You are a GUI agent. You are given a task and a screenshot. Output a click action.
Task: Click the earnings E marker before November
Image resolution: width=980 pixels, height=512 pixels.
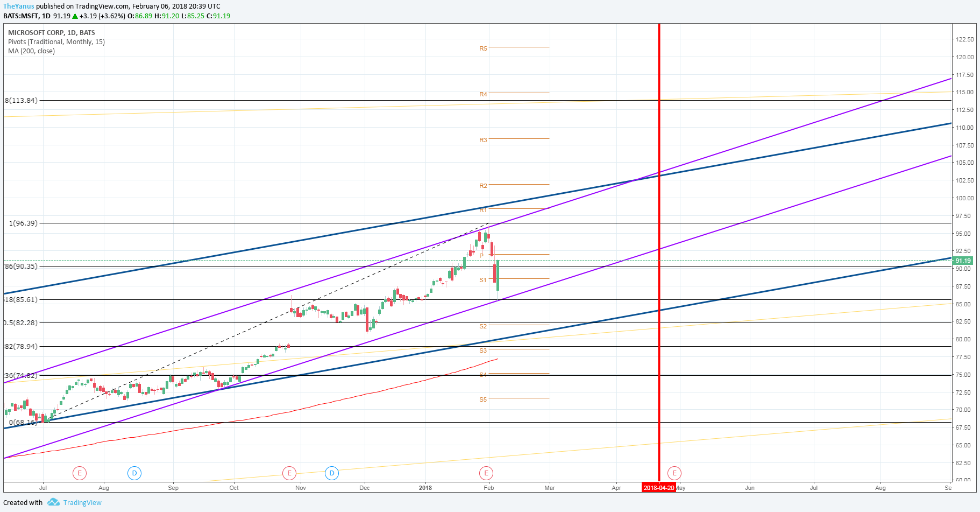coord(289,473)
